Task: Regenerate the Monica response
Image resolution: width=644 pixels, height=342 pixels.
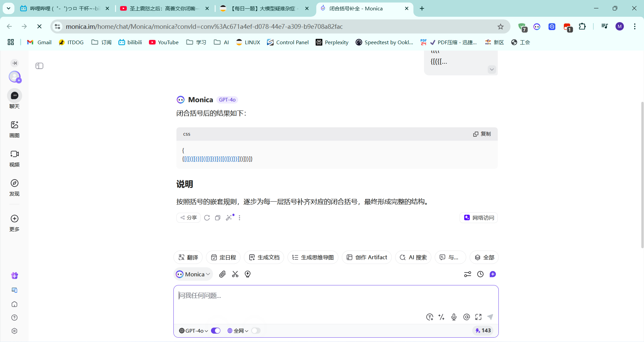Action: tap(207, 218)
